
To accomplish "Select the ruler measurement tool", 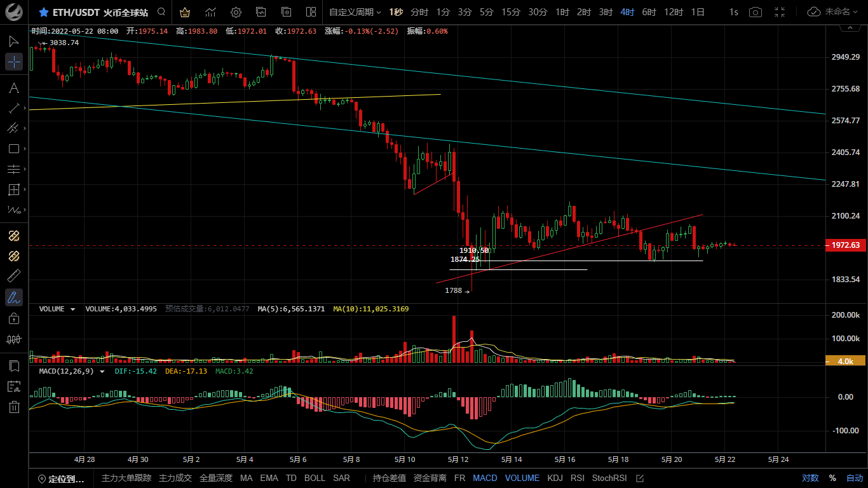I will coord(13,276).
